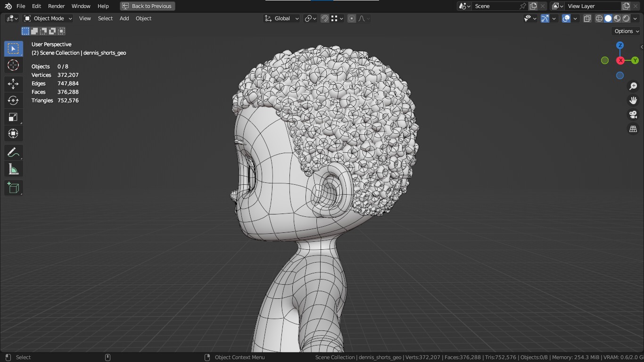Switch perspective/orthographic via grid icon

(x=633, y=129)
